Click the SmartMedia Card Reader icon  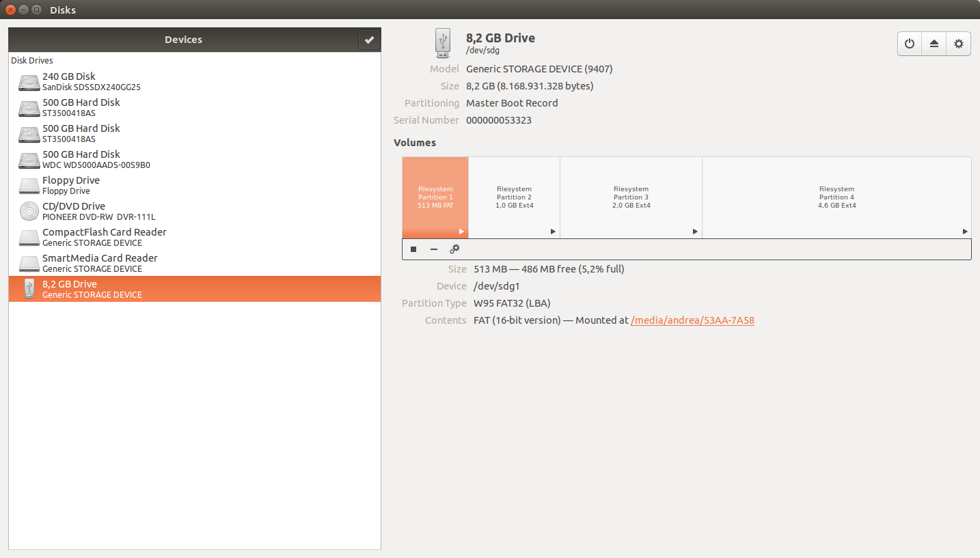(29, 264)
